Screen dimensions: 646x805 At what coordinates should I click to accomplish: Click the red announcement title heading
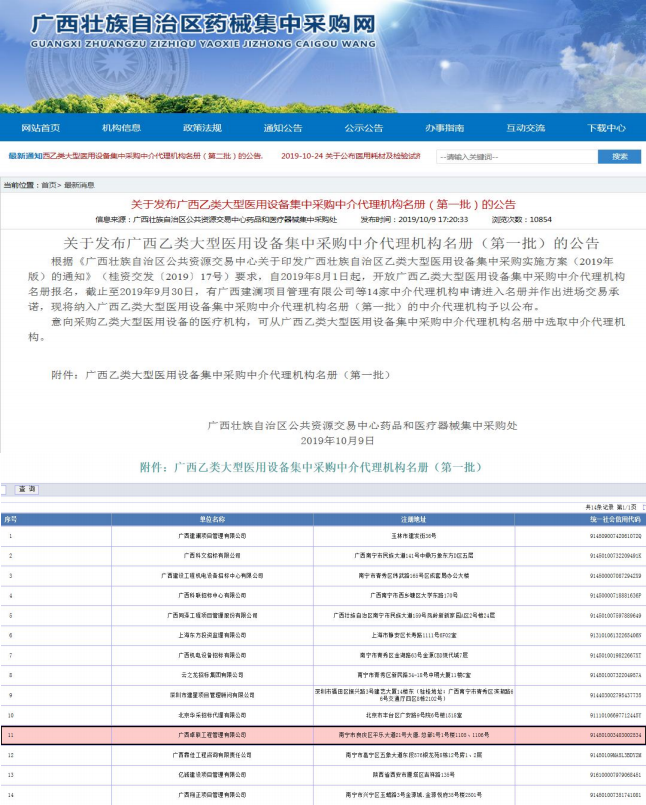323,204
